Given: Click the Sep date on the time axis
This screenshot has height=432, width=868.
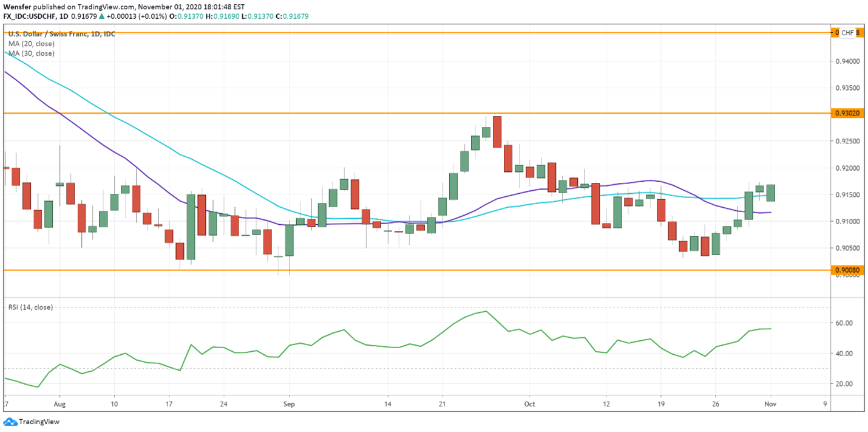Looking at the screenshot, I should [289, 403].
